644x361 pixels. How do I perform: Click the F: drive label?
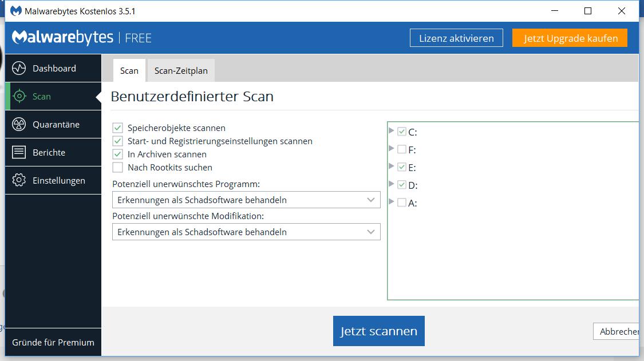pyautogui.click(x=412, y=150)
